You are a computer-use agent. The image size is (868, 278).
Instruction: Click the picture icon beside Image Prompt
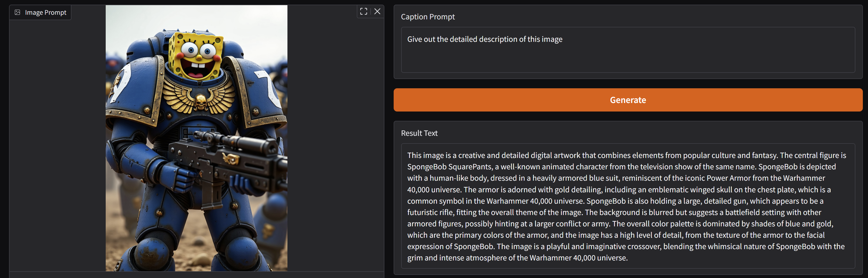point(18,12)
